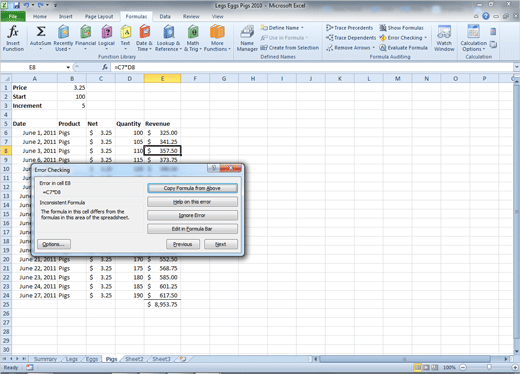The height and width of the screenshot is (374, 520).
Task: Click Copy Formula from Above button
Action: pyautogui.click(x=192, y=188)
